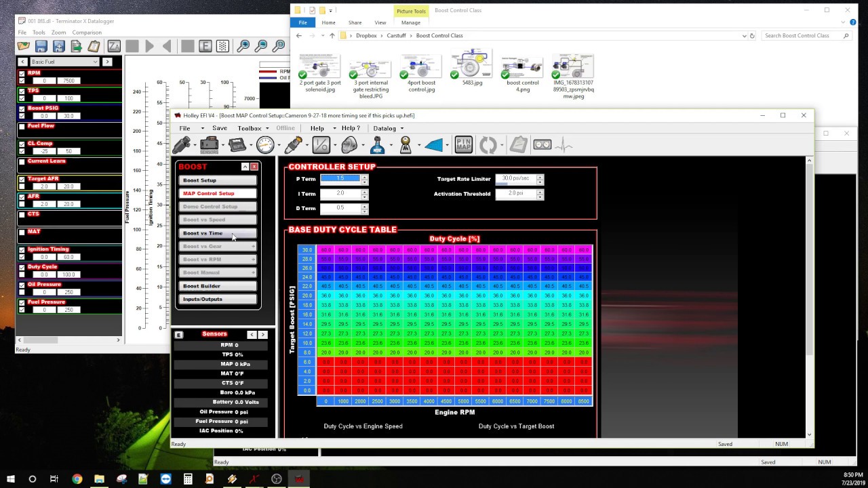Open the Datalogger Zoom menu
868x488 pixels.
point(58,33)
